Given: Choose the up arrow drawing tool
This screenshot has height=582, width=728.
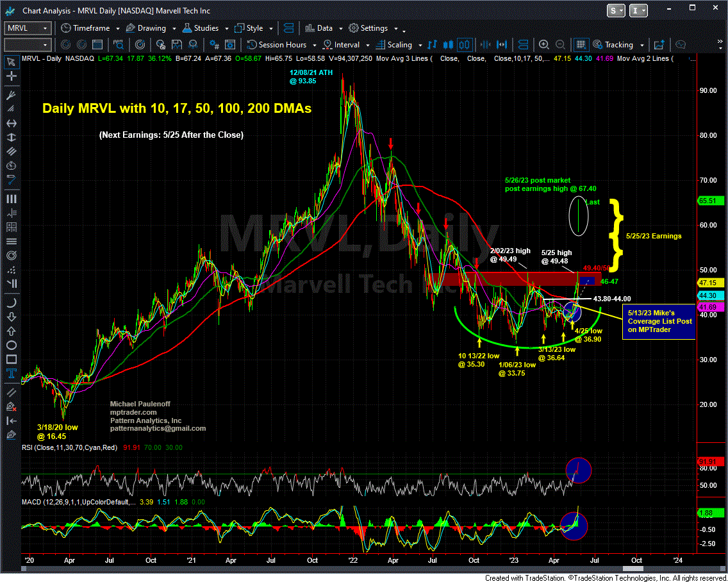Looking at the screenshot, I should 11,331.
